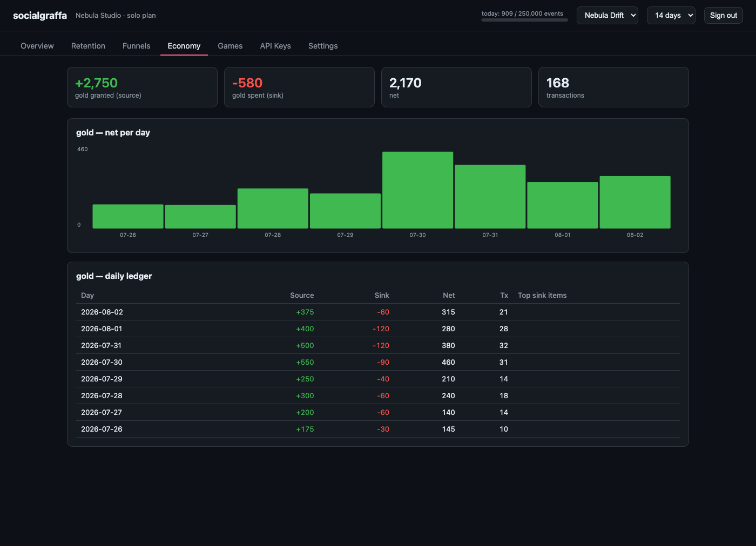Open the Nebula Drift game dropdown
Image resolution: width=756 pixels, height=546 pixels.
pyautogui.click(x=607, y=15)
